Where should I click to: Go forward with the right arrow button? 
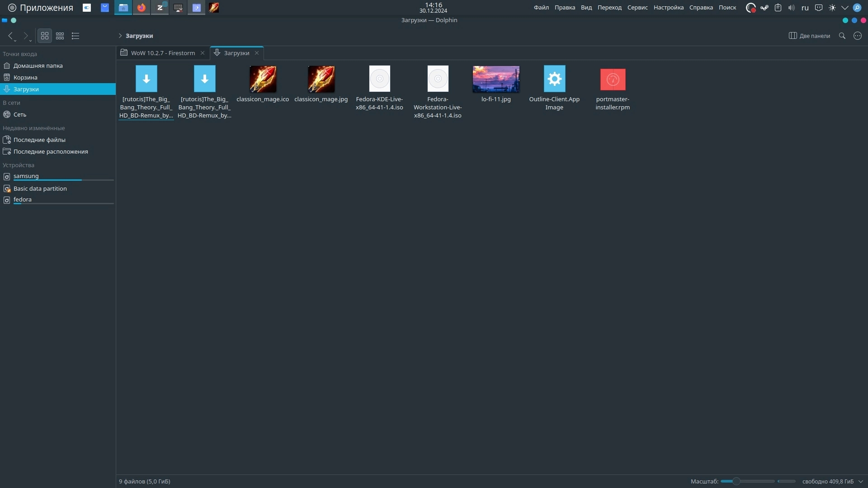[26, 36]
